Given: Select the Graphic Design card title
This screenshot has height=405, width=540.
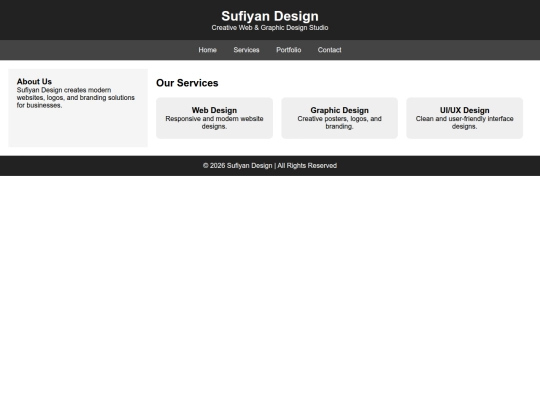Looking at the screenshot, I should click(x=340, y=110).
